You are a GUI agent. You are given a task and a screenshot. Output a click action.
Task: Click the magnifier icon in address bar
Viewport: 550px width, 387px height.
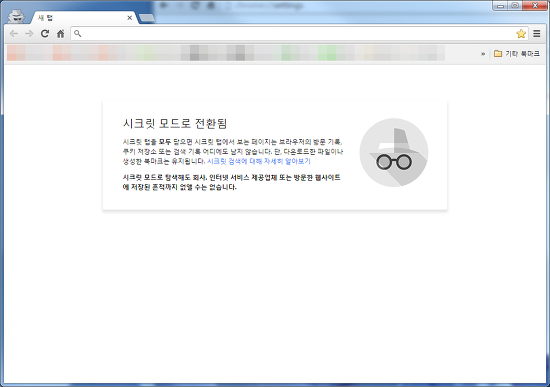pyautogui.click(x=78, y=34)
